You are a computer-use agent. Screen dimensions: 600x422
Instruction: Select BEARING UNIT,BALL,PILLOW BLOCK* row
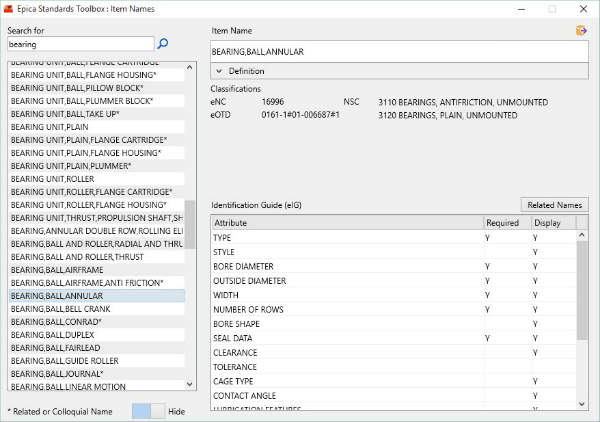click(96, 88)
